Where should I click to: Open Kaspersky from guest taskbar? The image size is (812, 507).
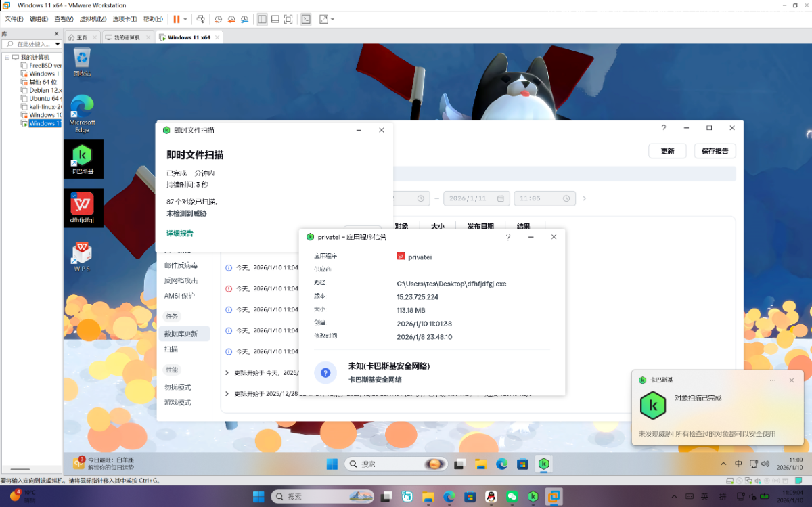[543, 464]
